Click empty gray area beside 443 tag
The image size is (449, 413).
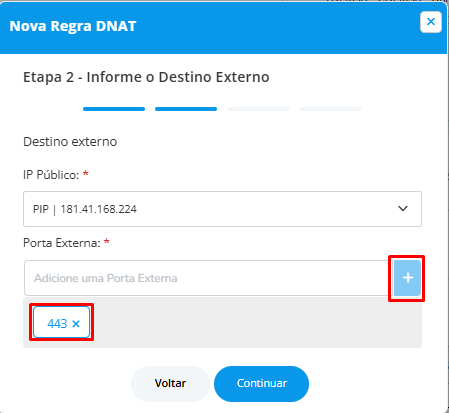(257, 323)
